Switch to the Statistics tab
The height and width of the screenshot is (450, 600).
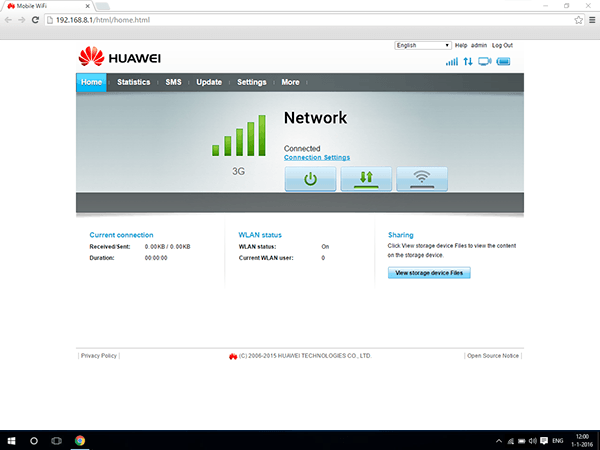[x=134, y=82]
